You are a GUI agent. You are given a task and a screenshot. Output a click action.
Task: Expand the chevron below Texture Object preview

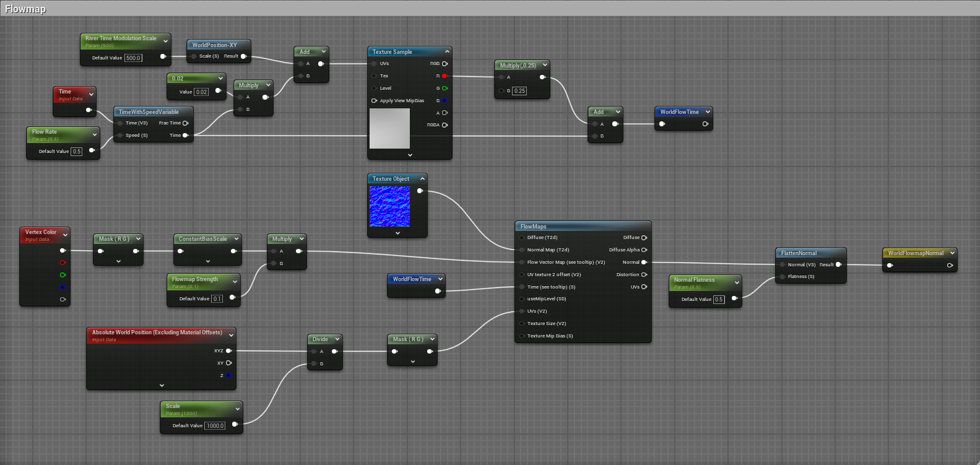[x=397, y=233]
